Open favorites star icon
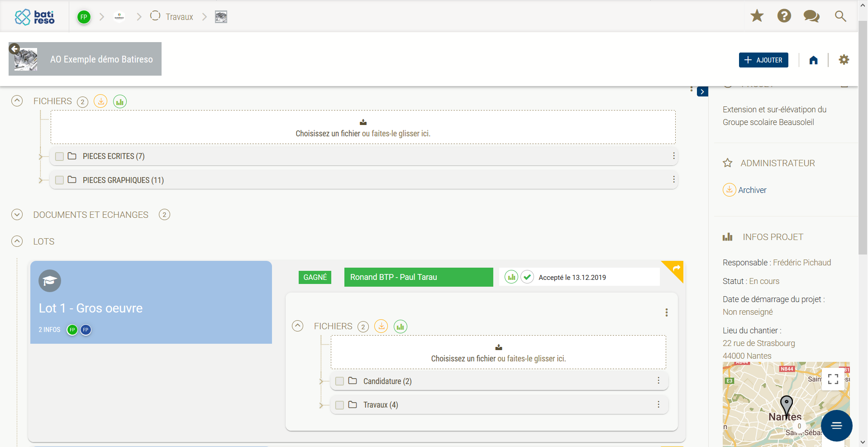Viewport: 868px width, 447px height. coord(757,16)
